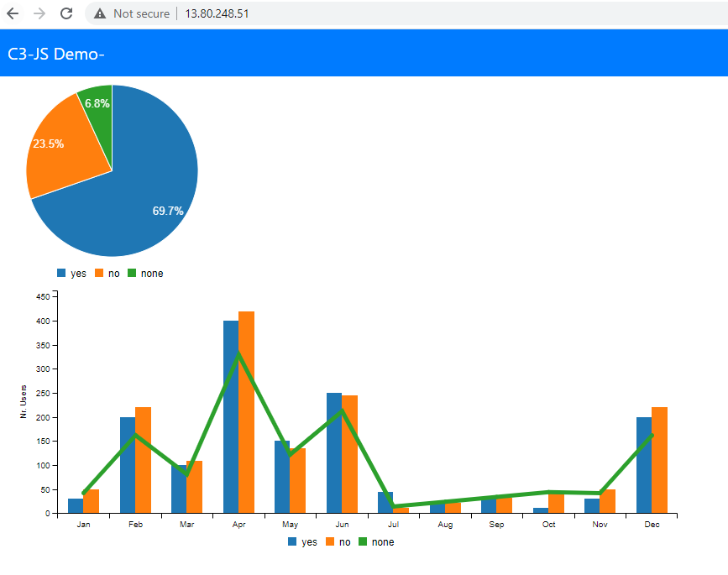This screenshot has width=728, height=575.
Task: Open the C3-JS Demo- header title
Action: pyautogui.click(x=56, y=55)
